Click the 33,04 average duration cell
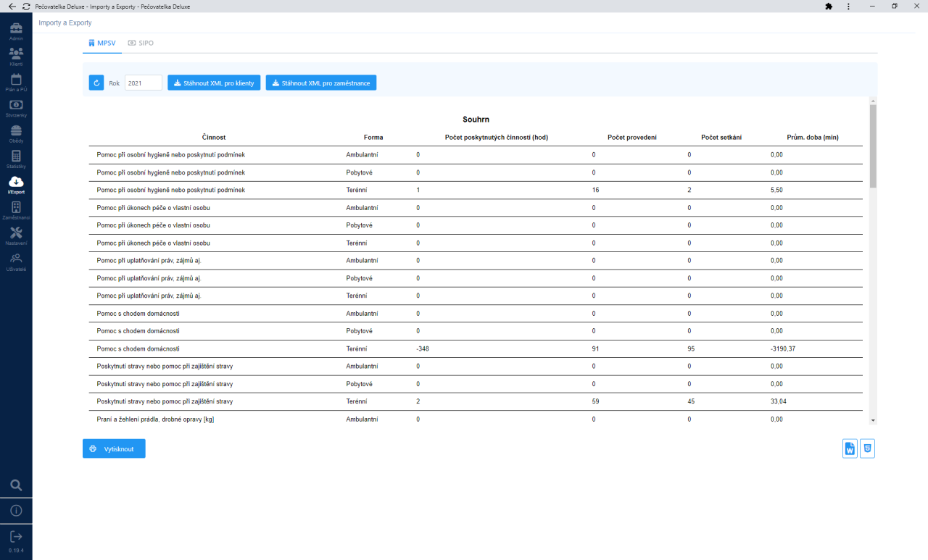This screenshot has height=560, width=928. (x=778, y=401)
